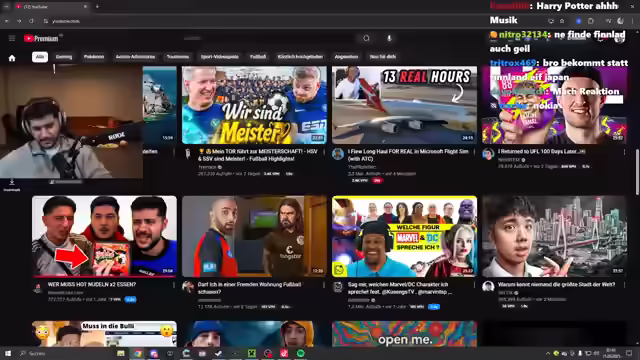
Task: Open '13 REAL HOURS' flight video thumbnail
Action: click(404, 105)
